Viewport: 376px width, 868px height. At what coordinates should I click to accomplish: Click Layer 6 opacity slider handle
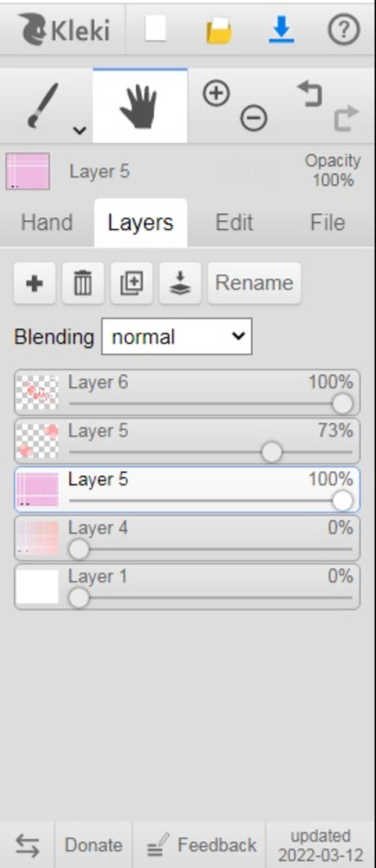pyautogui.click(x=342, y=404)
